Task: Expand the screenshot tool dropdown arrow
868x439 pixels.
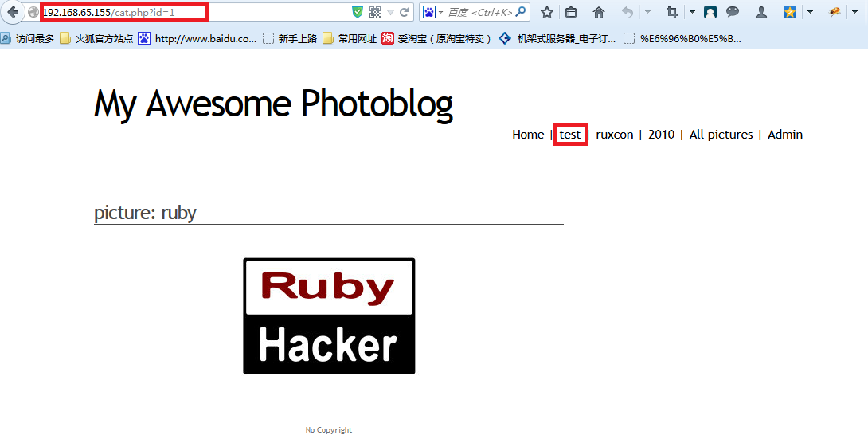Action: coord(692,12)
